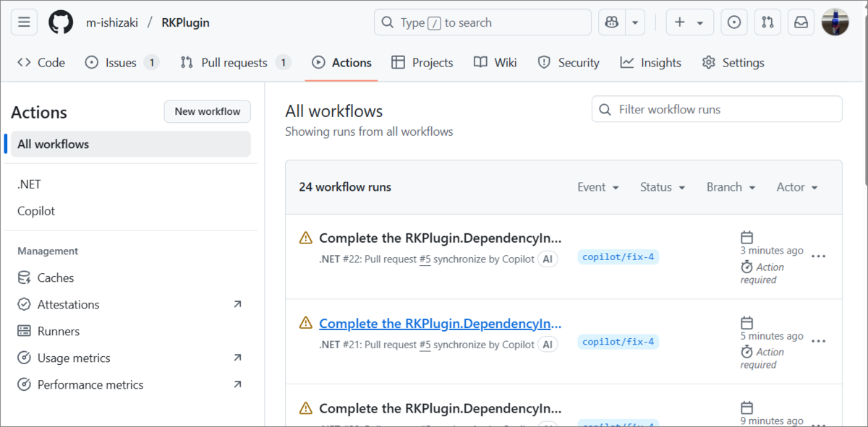Click AI badge on run #22
This screenshot has height=427, width=868.
pyautogui.click(x=548, y=259)
